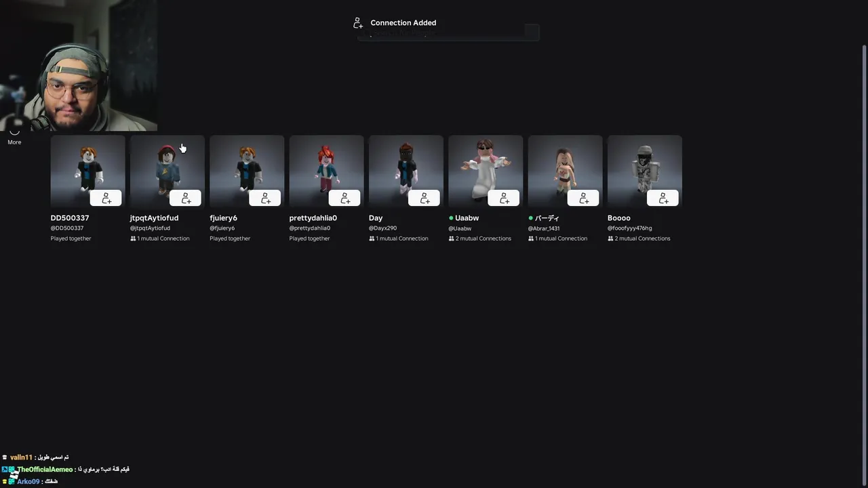Add connection for Abrar_1431 card
This screenshot has width=868, height=488.
[583, 198]
